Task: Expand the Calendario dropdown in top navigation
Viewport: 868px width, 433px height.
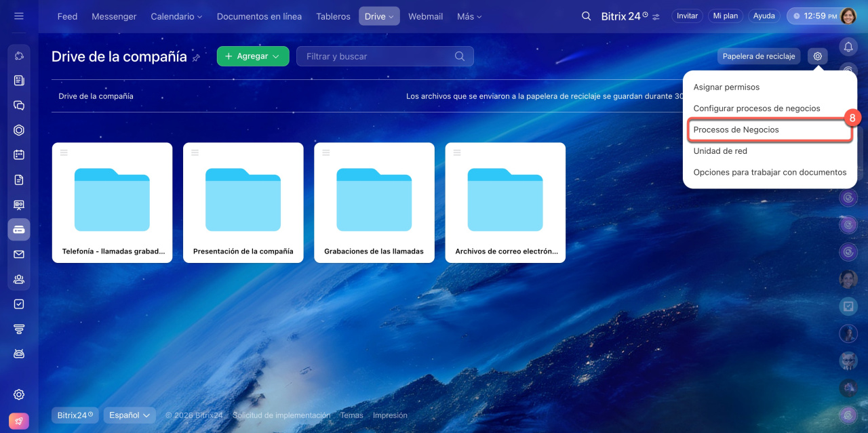Action: click(176, 16)
